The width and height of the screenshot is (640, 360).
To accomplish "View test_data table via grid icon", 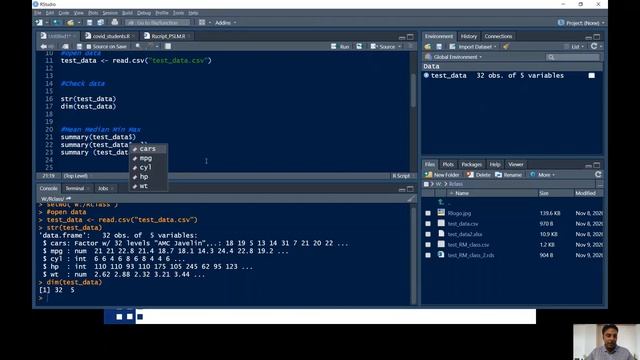I will pos(591,76).
